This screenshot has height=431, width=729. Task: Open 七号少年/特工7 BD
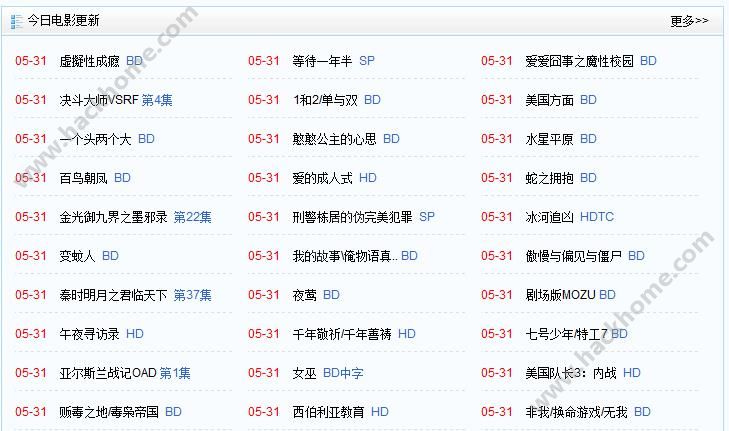(x=577, y=334)
